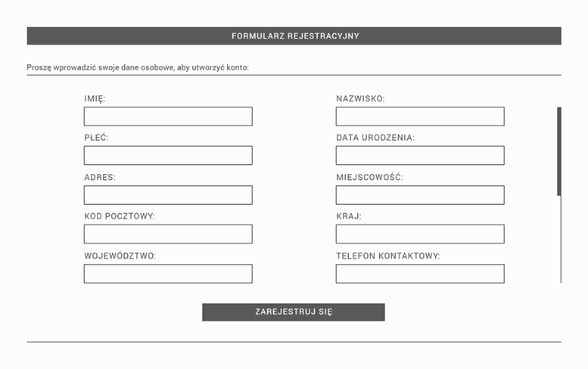Click the TELEFON KONTAKTOWY input field
This screenshot has width=588, height=369.
[x=420, y=274]
